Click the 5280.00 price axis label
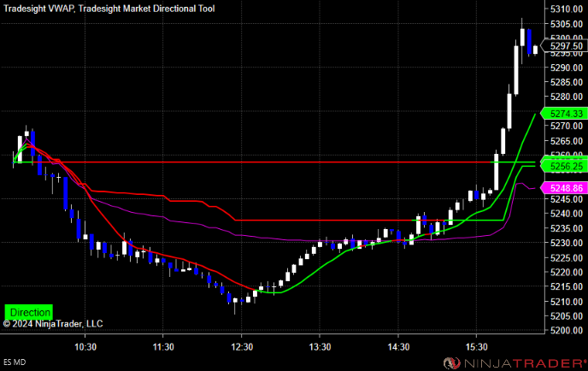The image size is (588, 371). [x=567, y=97]
